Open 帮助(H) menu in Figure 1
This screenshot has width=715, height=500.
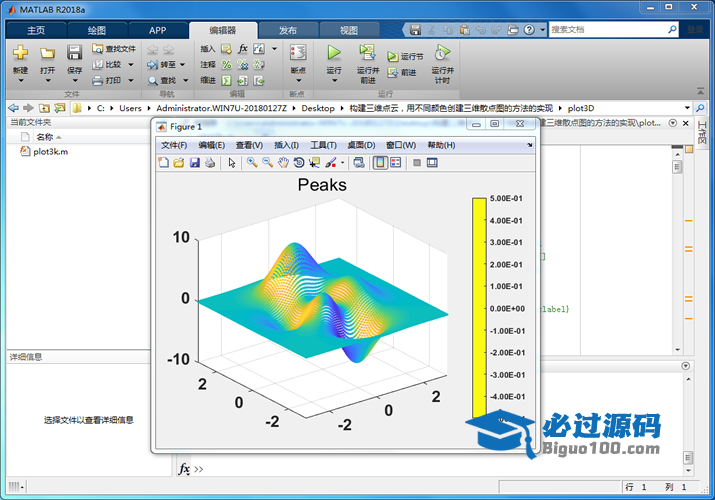point(441,145)
